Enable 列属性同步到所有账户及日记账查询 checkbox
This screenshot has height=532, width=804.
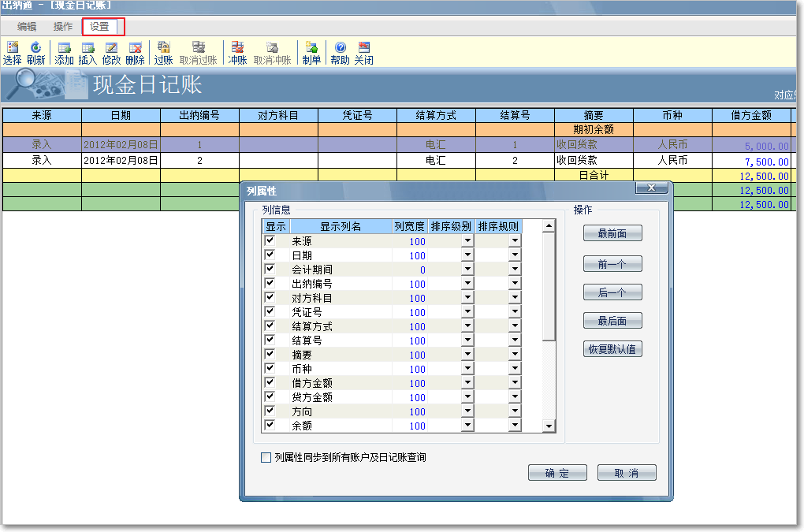tap(266, 457)
